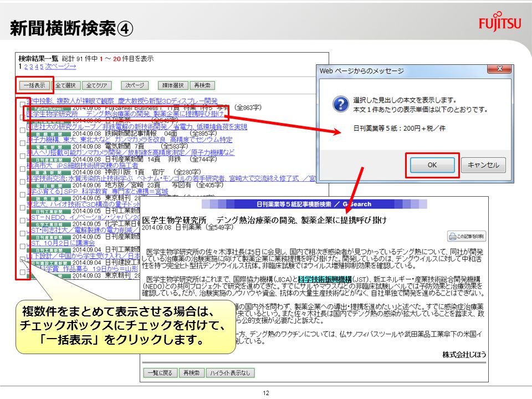Click the 鉄鋼新聞 green newspaper badge
Viewport: 532px width, 399px height.
tap(49, 134)
